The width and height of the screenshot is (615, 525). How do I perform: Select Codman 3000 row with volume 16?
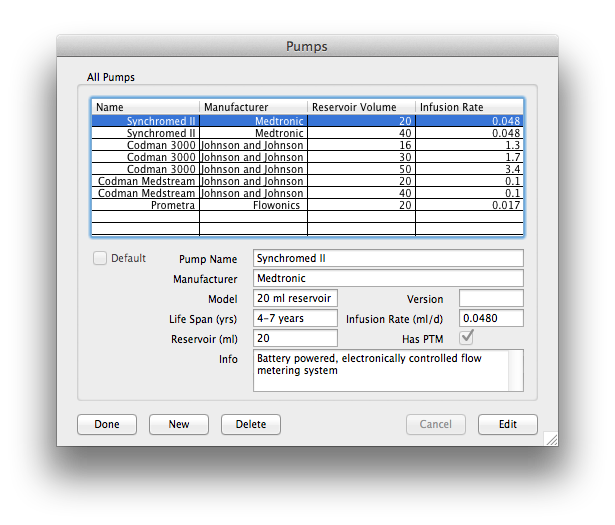coord(307,145)
